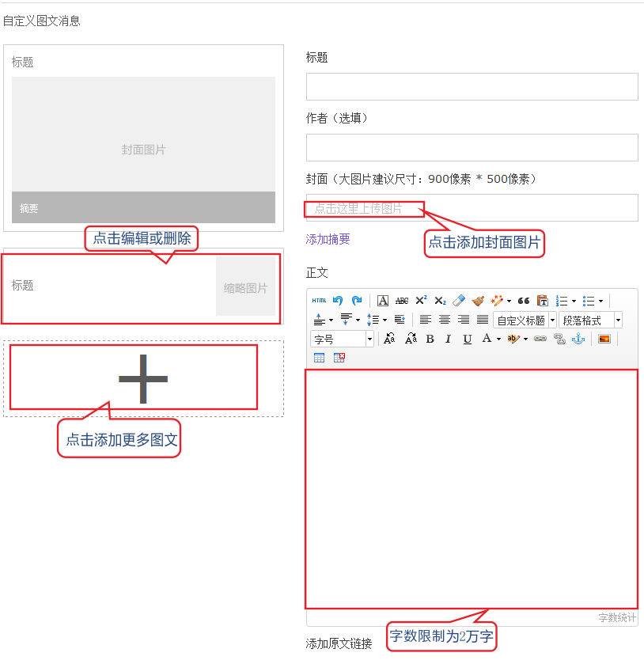Switch the editor to HTML source mode
Image resolution: width=644 pixels, height=664 pixels.
coord(319,301)
